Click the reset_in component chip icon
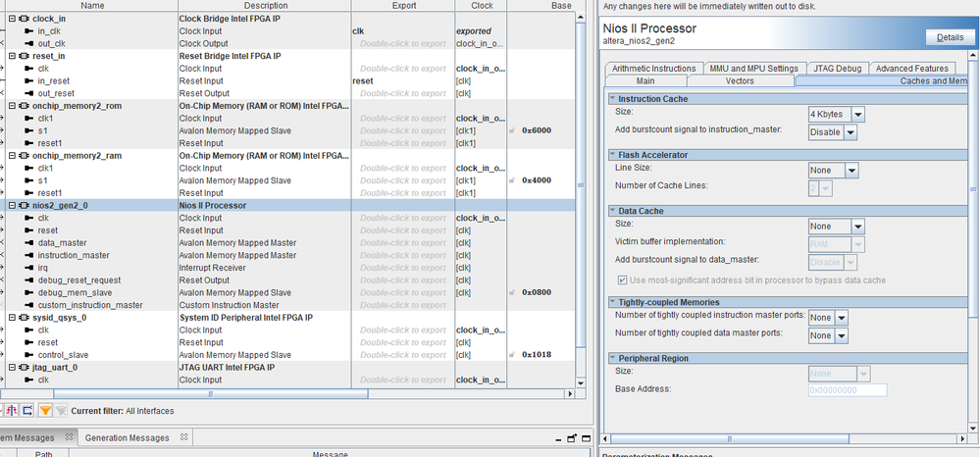Image resolution: width=980 pixels, height=457 pixels. [24, 56]
